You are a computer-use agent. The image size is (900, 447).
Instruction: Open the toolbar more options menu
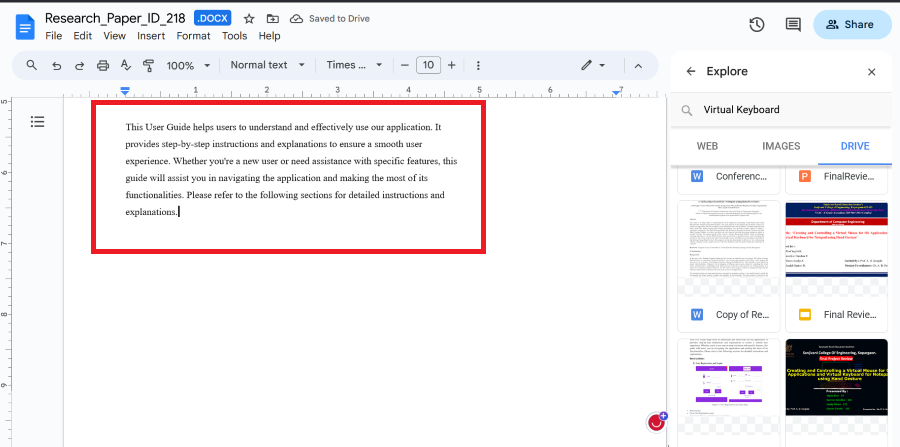point(478,65)
